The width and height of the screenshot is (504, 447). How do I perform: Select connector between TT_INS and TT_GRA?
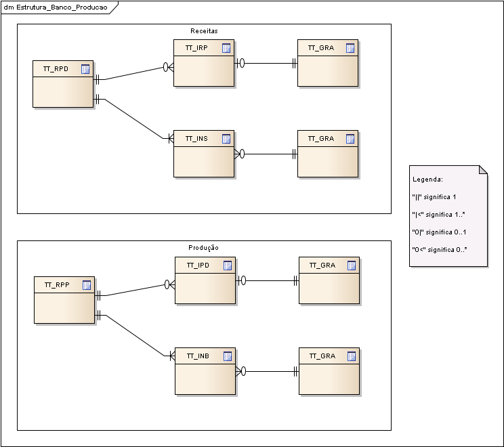click(x=266, y=154)
